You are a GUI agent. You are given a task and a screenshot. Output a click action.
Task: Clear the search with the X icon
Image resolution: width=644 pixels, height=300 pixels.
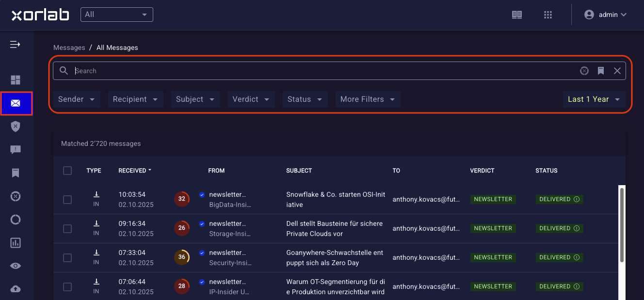617,71
